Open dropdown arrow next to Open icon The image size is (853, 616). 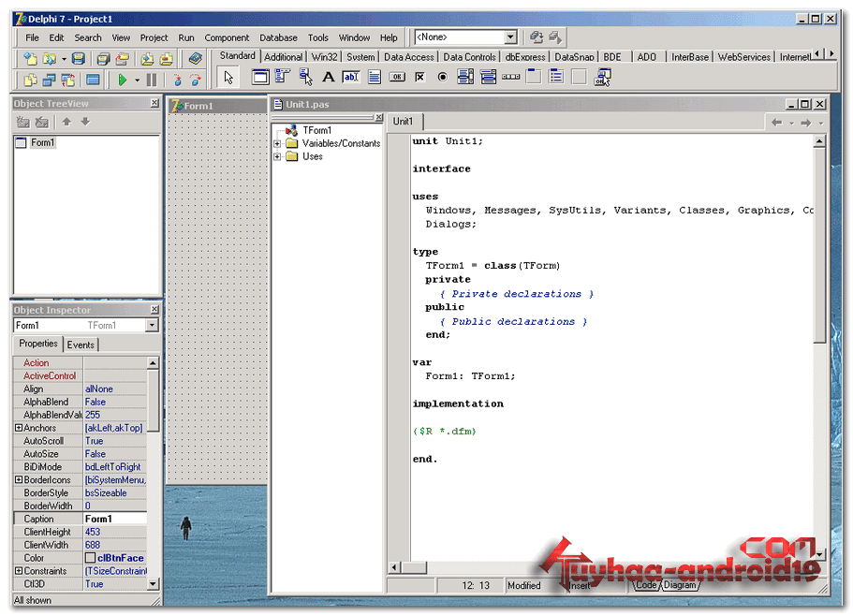point(64,58)
